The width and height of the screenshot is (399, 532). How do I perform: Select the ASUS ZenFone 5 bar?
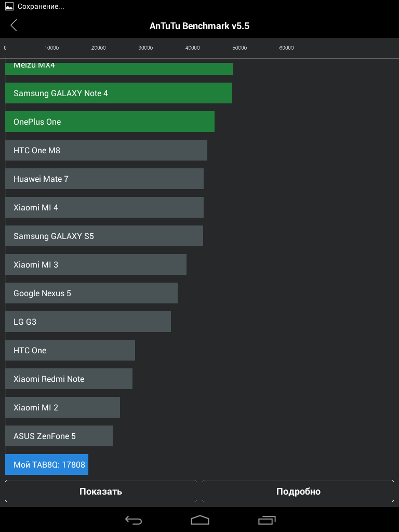pos(59,436)
